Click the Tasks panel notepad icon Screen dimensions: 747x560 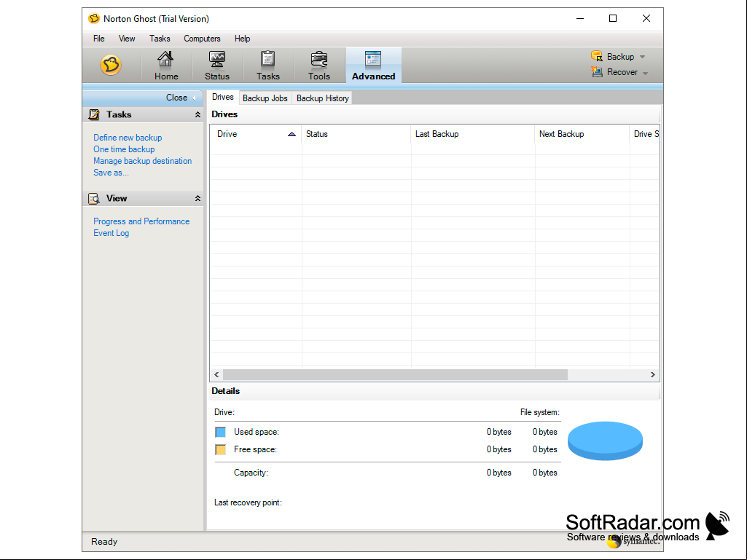click(x=94, y=115)
